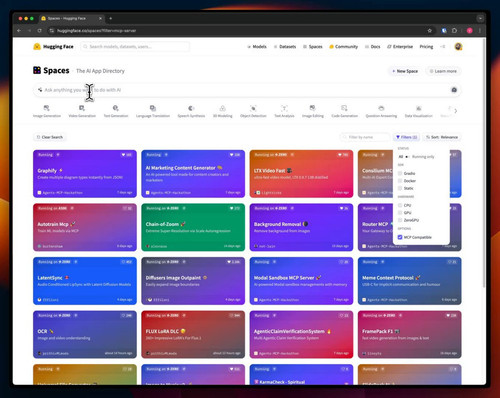Select the Text Analysis category icon

[x=284, y=108]
